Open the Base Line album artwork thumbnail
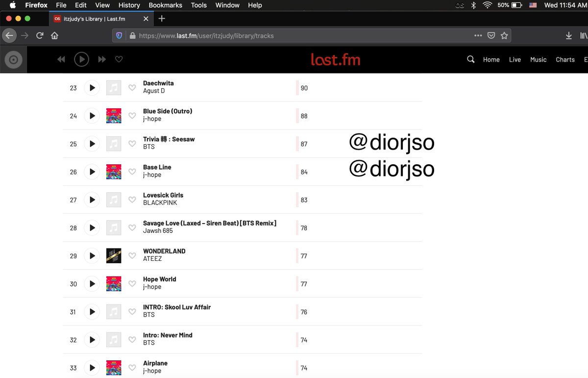This screenshot has width=588, height=378. [114, 172]
